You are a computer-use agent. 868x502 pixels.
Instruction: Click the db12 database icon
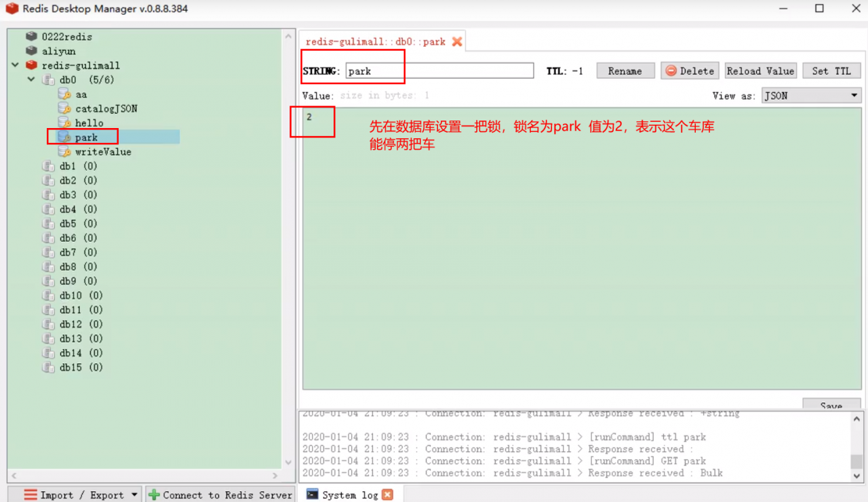(48, 324)
